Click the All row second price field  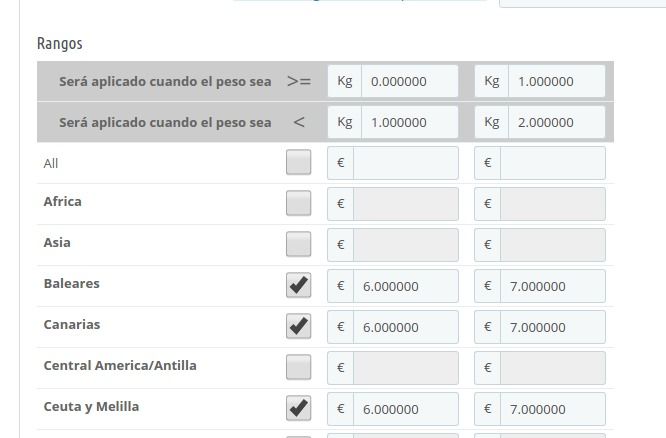(x=553, y=163)
